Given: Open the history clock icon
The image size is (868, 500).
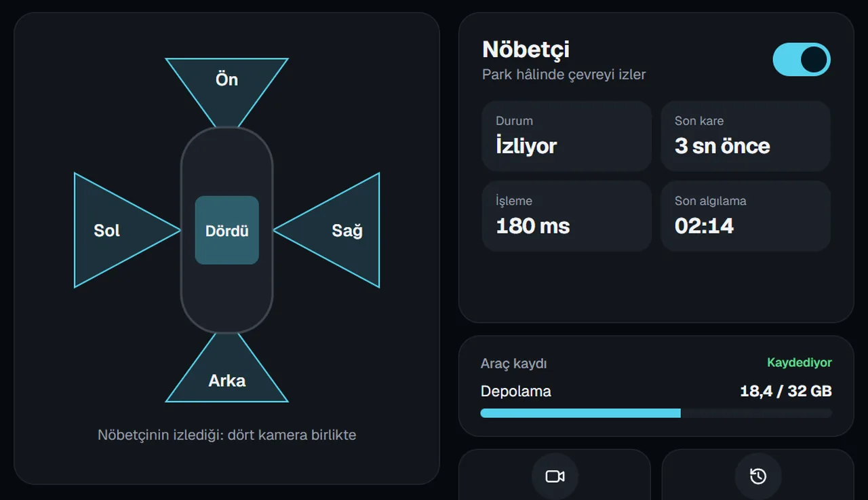Looking at the screenshot, I should tap(758, 476).
